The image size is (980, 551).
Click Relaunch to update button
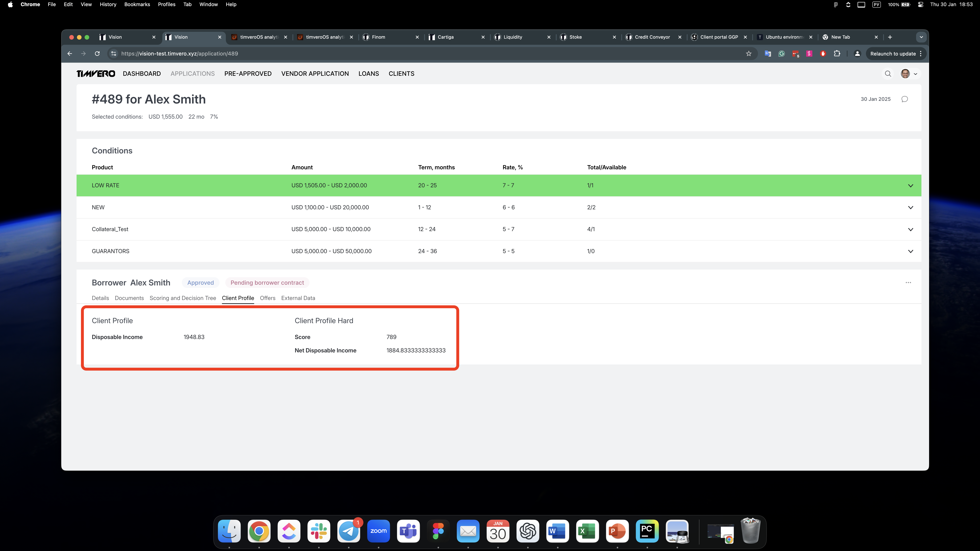tap(893, 54)
